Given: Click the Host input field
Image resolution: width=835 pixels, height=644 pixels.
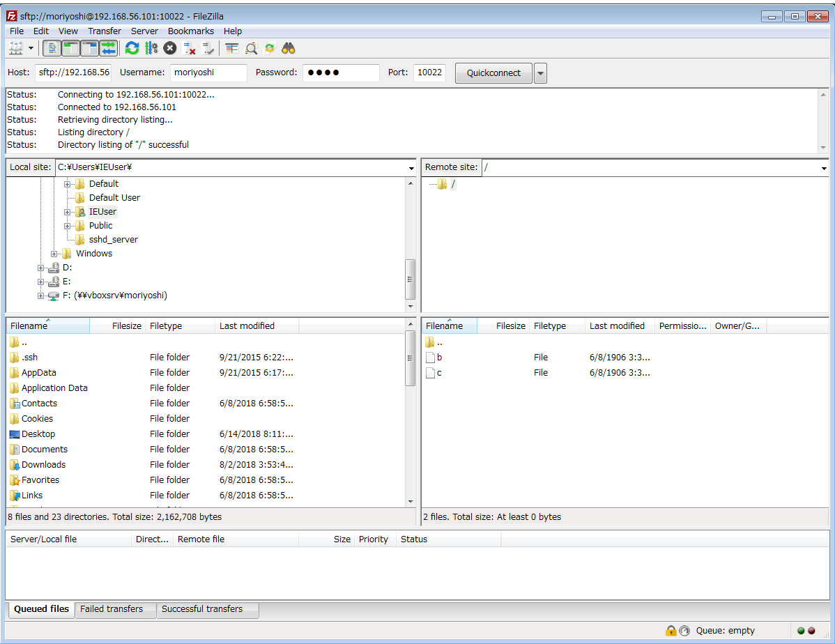Looking at the screenshot, I should [73, 72].
